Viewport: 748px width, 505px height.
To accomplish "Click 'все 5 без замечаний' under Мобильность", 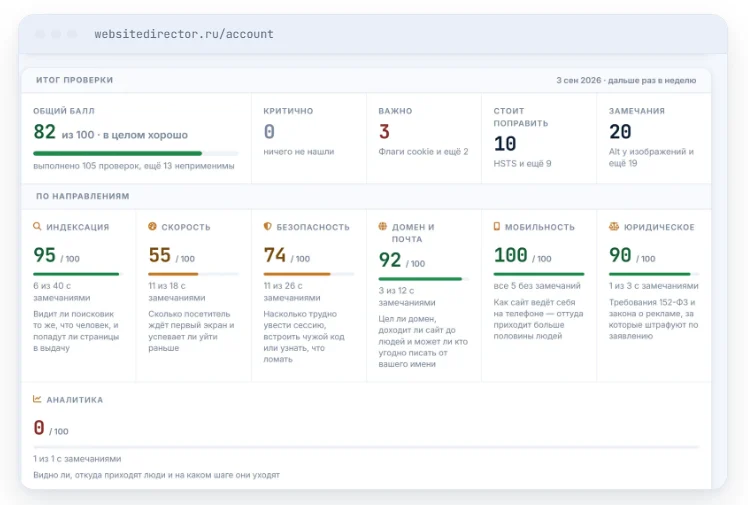I will click(x=537, y=286).
